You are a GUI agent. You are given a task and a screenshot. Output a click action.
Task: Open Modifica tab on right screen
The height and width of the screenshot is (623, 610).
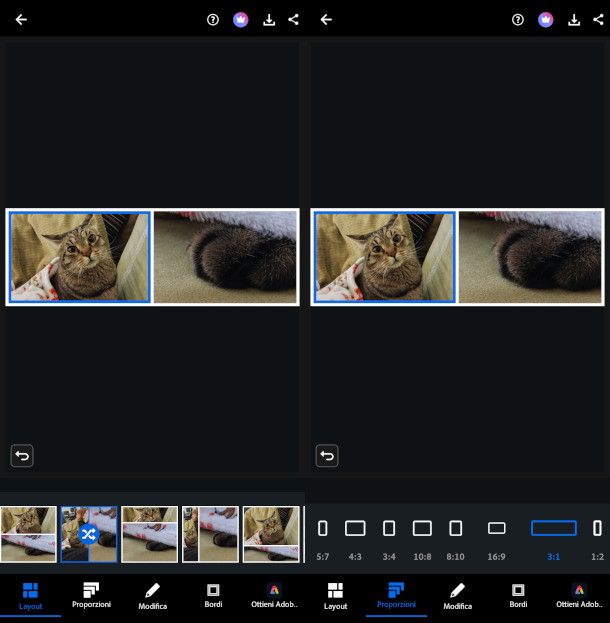(457, 596)
